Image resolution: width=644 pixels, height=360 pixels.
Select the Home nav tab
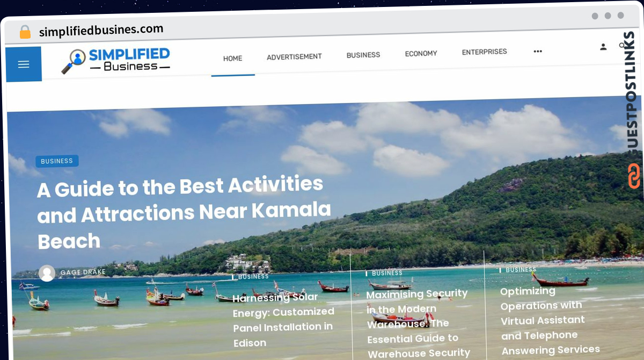(233, 58)
